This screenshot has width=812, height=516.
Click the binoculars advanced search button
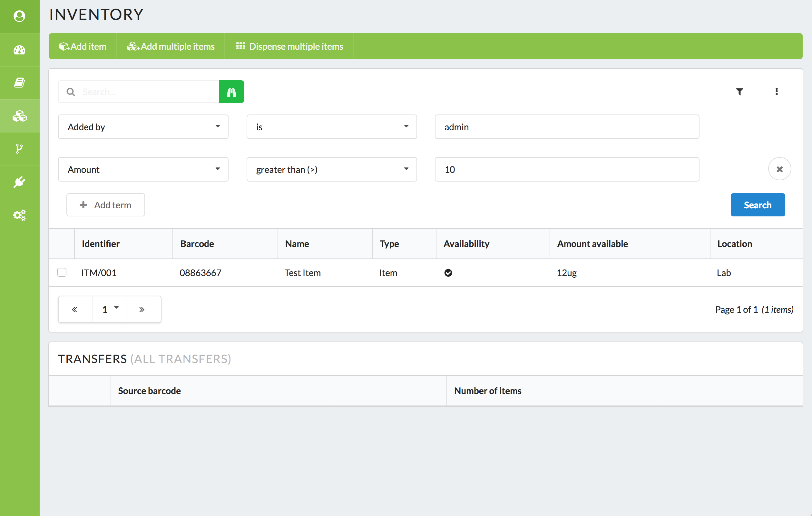click(231, 92)
